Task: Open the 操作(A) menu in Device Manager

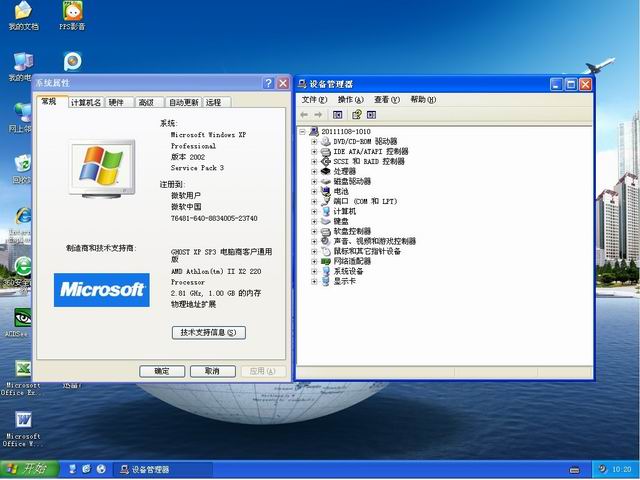Action: (x=351, y=100)
